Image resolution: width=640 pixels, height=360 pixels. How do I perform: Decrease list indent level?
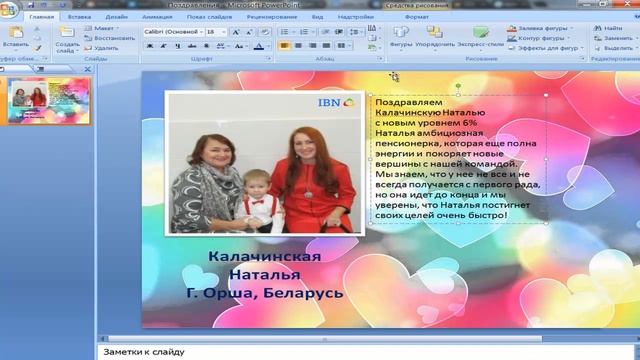tap(325, 32)
